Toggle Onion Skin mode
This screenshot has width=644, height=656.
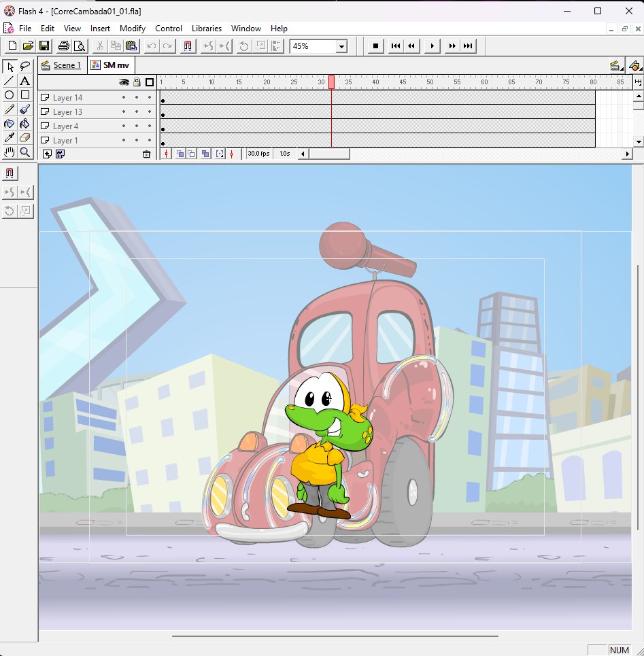180,154
